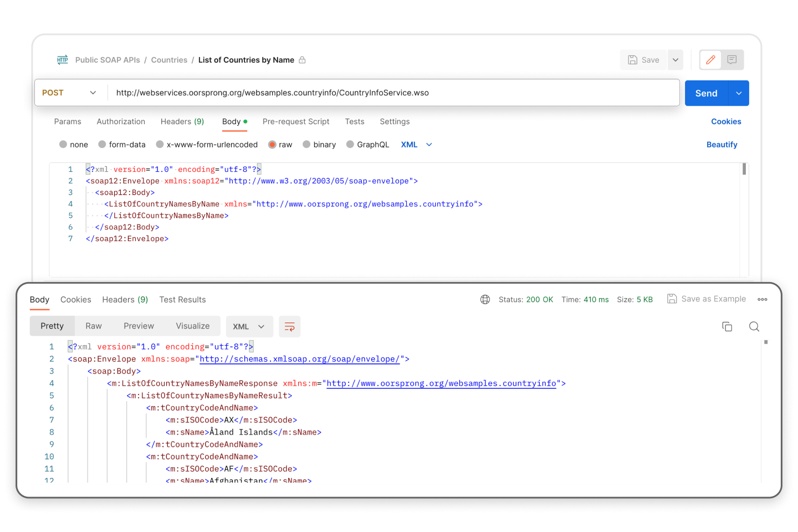Select the GraphQL body option
The width and height of the screenshot is (798, 532).
click(350, 144)
